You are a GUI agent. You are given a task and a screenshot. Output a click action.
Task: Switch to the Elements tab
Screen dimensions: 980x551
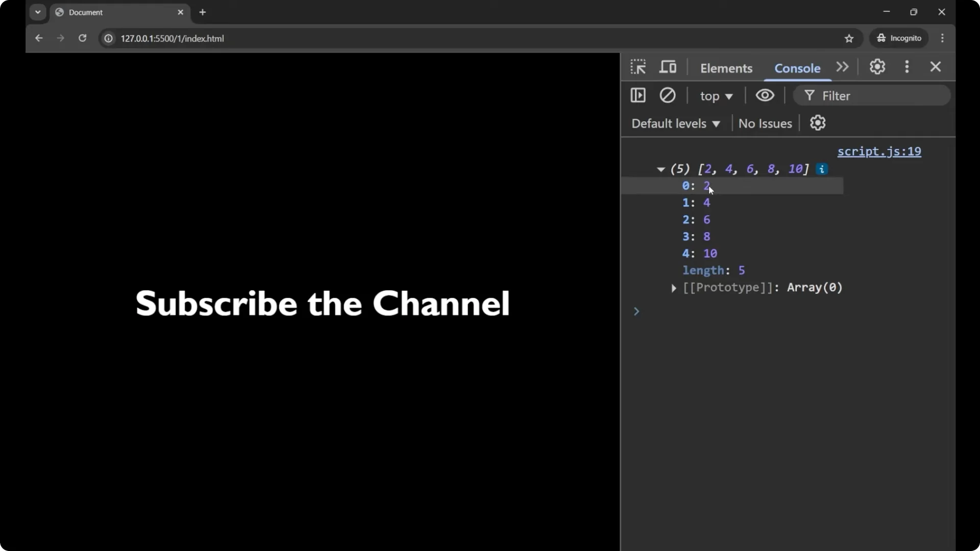[726, 68]
